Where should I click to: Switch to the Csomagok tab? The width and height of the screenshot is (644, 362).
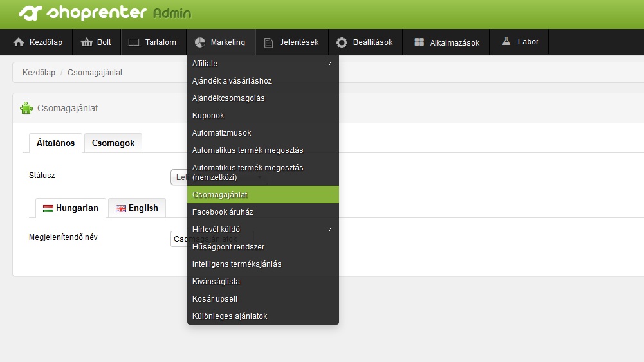[113, 143]
